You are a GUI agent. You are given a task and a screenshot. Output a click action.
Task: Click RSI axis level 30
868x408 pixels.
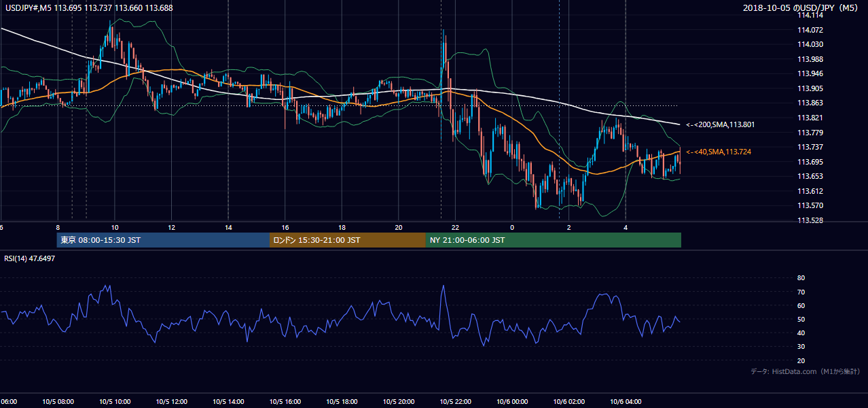801,347
